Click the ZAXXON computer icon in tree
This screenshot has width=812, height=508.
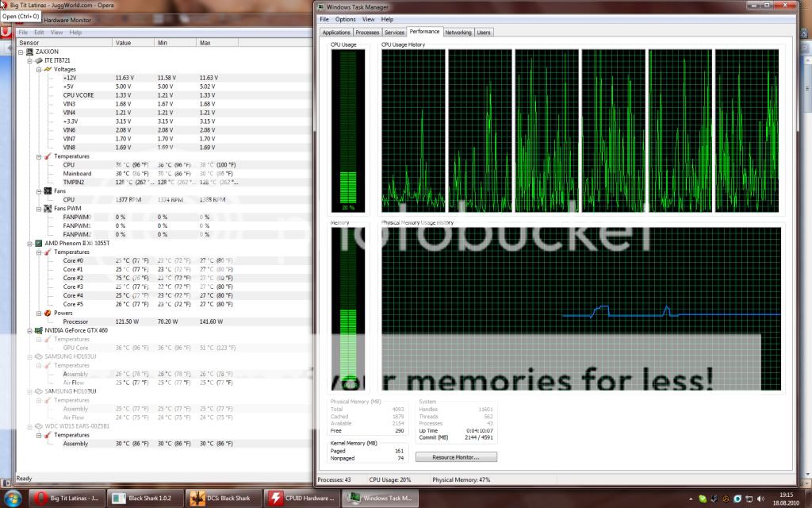(29, 52)
